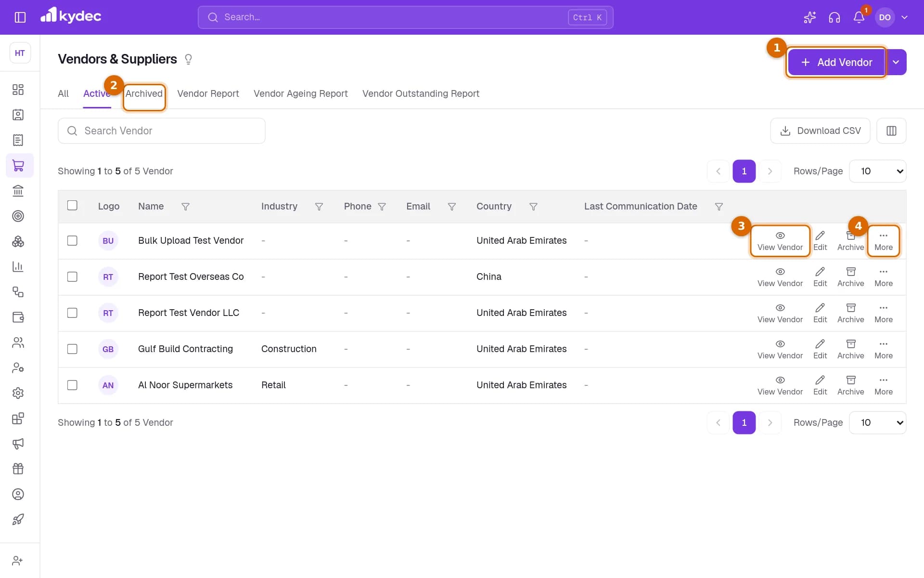Check the Bulk Upload Test Vendor checkbox
This screenshot has width=924, height=578.
pyautogui.click(x=72, y=240)
